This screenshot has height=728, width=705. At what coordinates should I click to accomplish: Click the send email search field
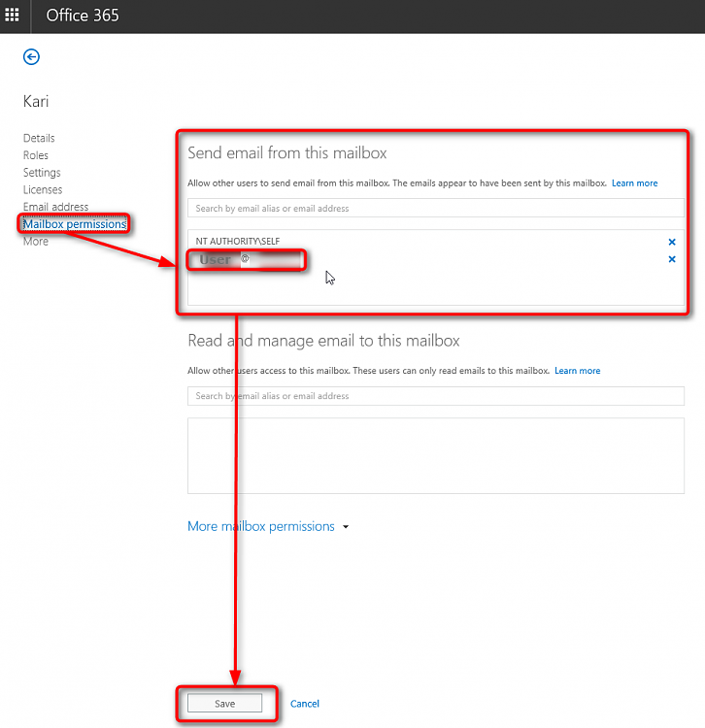(x=436, y=208)
